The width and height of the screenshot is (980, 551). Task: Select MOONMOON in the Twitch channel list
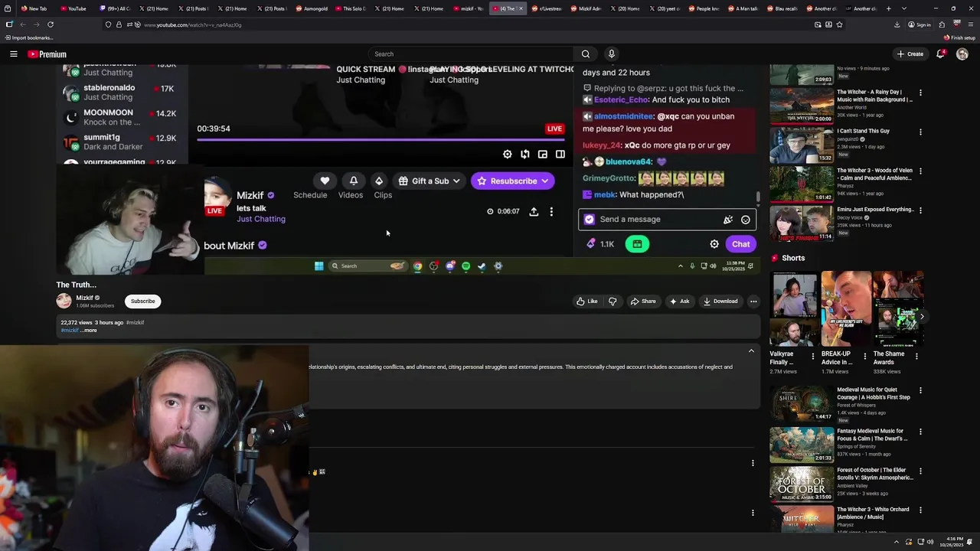[x=121, y=117]
